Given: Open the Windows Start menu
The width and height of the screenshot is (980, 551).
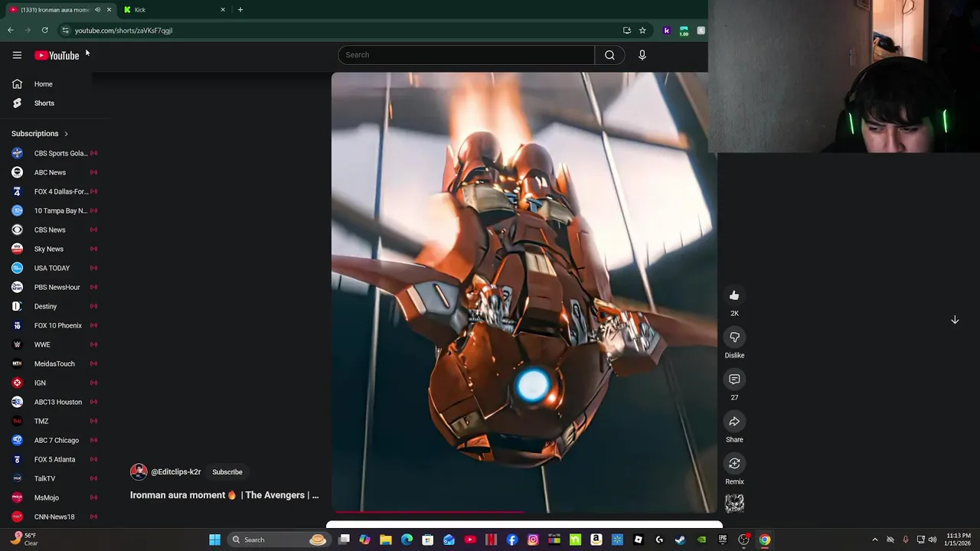Looking at the screenshot, I should pos(215,540).
